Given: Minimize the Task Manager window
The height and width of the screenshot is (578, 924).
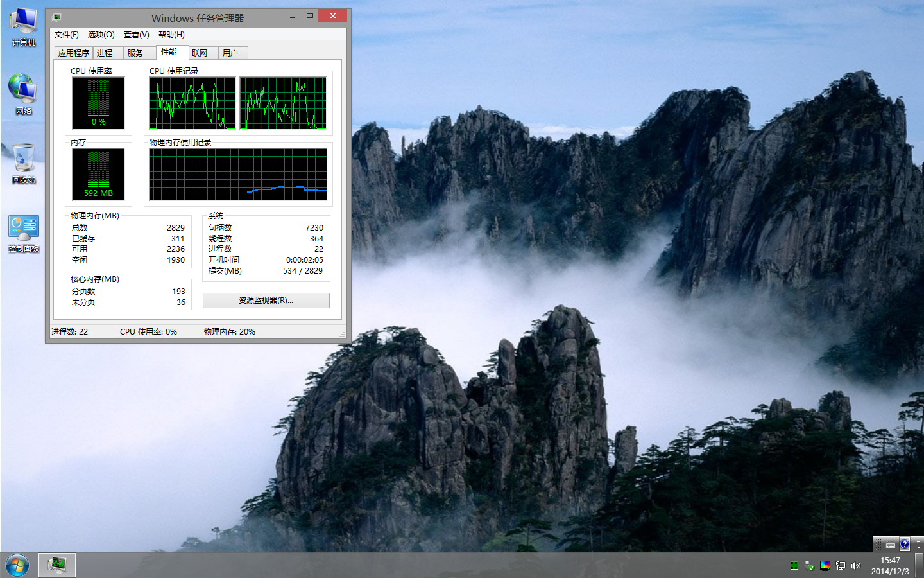Looking at the screenshot, I should click(x=293, y=17).
